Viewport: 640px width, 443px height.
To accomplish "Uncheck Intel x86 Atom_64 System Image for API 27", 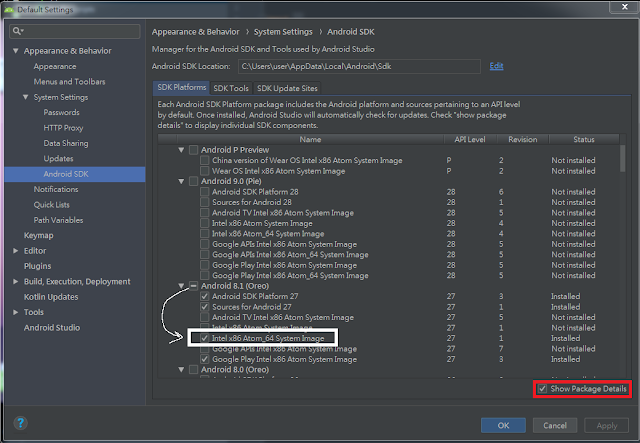I will pyautogui.click(x=205, y=338).
